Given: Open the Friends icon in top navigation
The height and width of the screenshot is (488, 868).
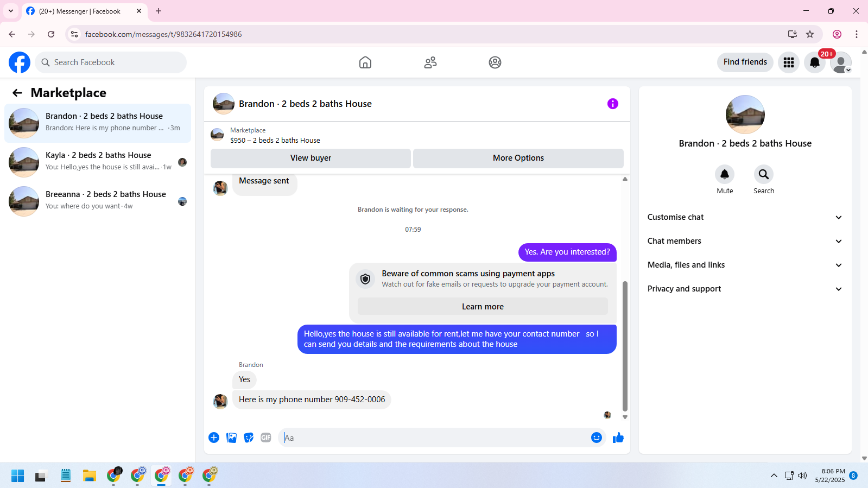Looking at the screenshot, I should point(430,62).
